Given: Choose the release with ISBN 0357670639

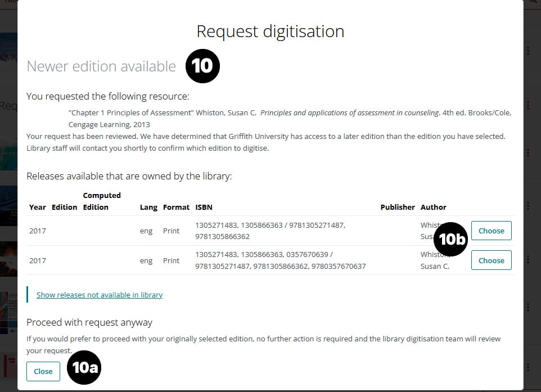Looking at the screenshot, I should pos(491,260).
